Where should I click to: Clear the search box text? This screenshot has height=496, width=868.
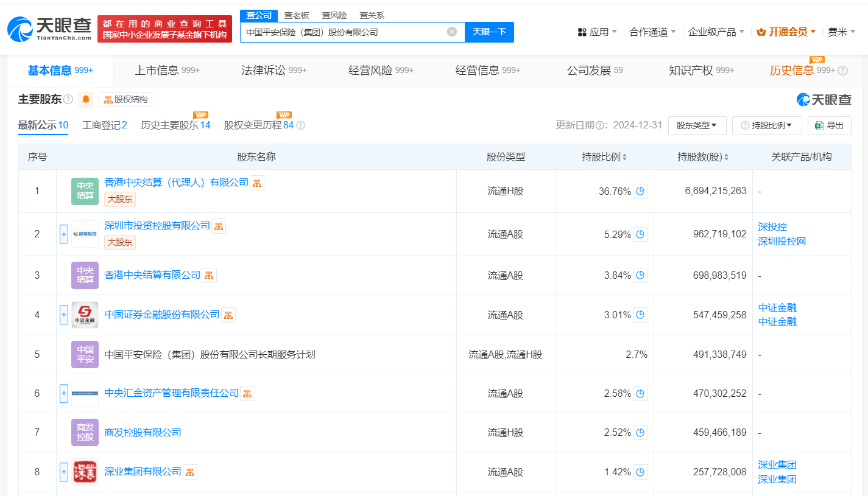[451, 32]
